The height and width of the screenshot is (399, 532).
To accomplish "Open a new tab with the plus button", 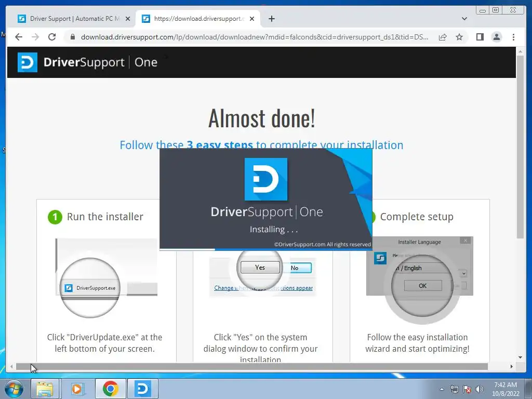I will [x=271, y=19].
